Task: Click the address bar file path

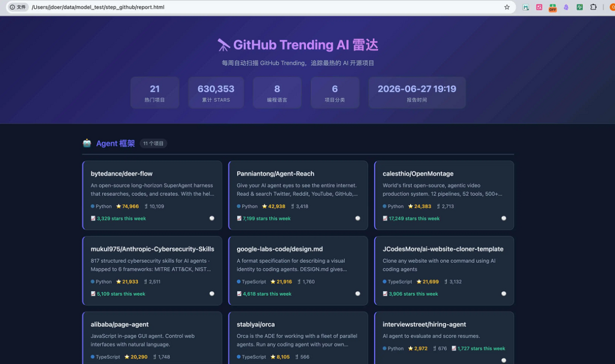Action: click(x=98, y=7)
